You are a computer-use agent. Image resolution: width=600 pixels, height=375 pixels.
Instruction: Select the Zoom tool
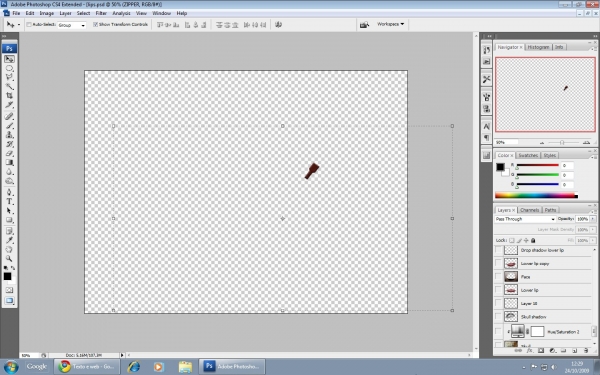9,259
